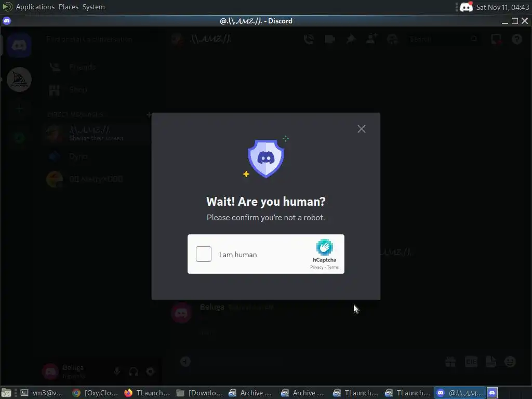Open the Applications menu
This screenshot has height=399, width=532.
(x=35, y=7)
